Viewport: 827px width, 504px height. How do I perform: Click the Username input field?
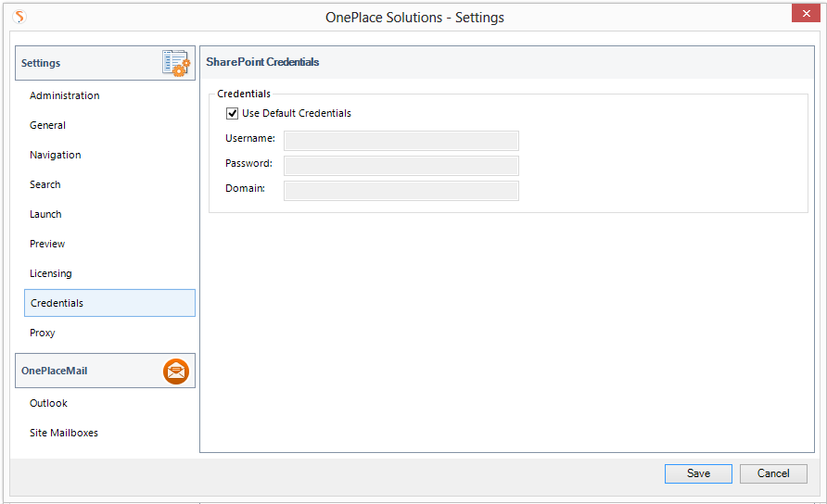(x=401, y=140)
